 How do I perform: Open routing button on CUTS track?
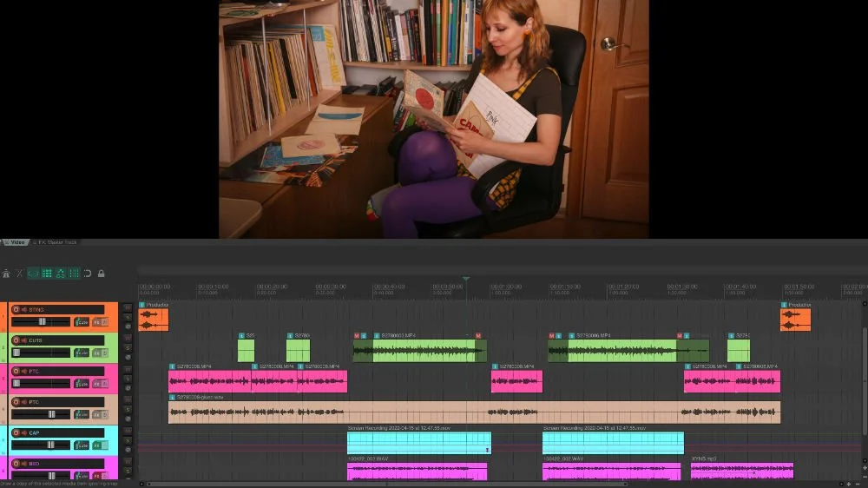click(x=82, y=353)
